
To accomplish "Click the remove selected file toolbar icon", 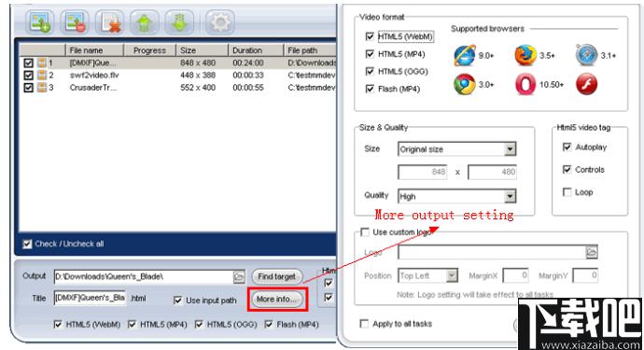I will pyautogui.click(x=75, y=22).
